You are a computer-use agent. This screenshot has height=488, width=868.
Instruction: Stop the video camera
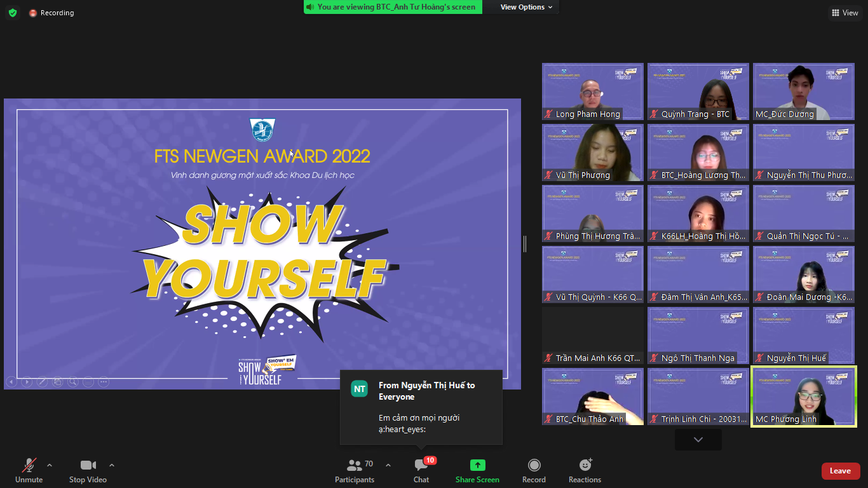tap(88, 466)
